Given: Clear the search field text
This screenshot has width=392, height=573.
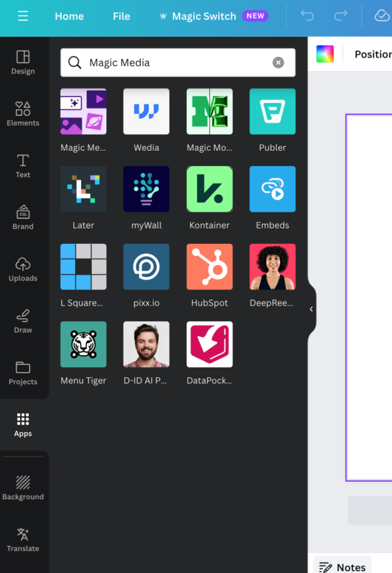Looking at the screenshot, I should [x=278, y=62].
